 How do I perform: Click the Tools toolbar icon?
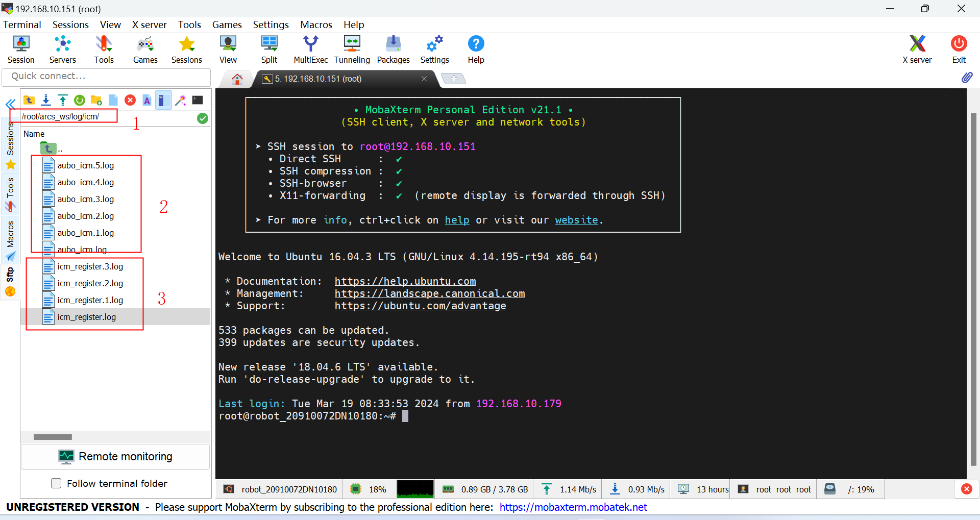coord(104,49)
